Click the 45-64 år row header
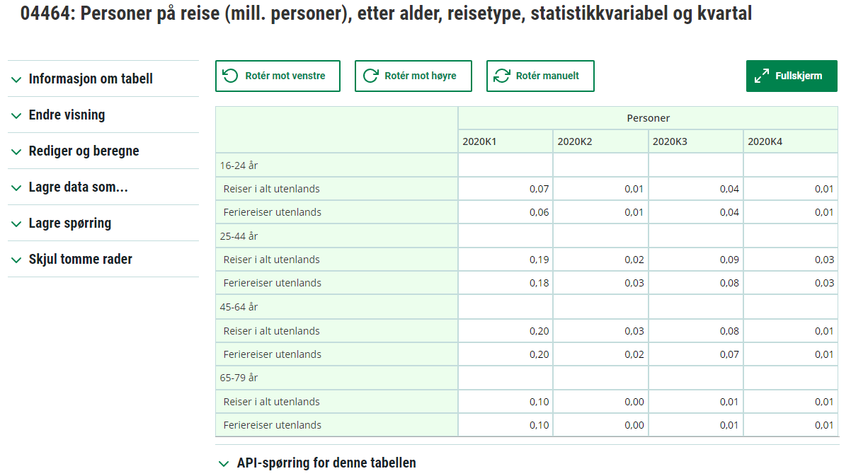 [239, 307]
